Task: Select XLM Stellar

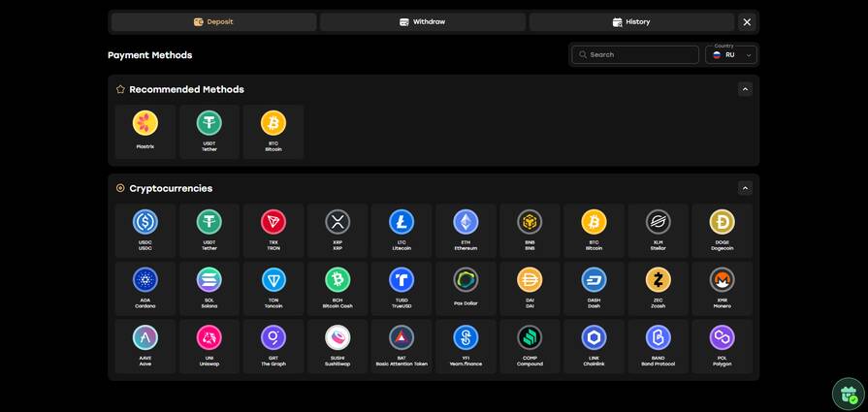Action: click(x=659, y=230)
